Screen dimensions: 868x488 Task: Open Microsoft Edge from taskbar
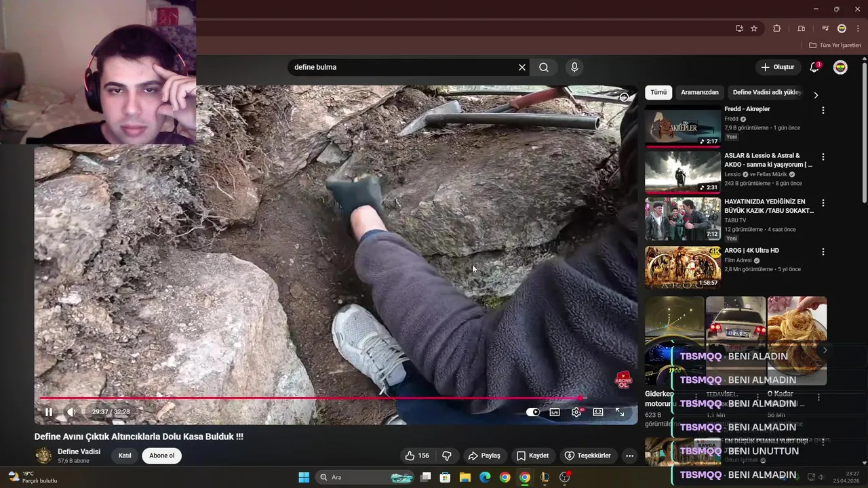click(x=485, y=477)
